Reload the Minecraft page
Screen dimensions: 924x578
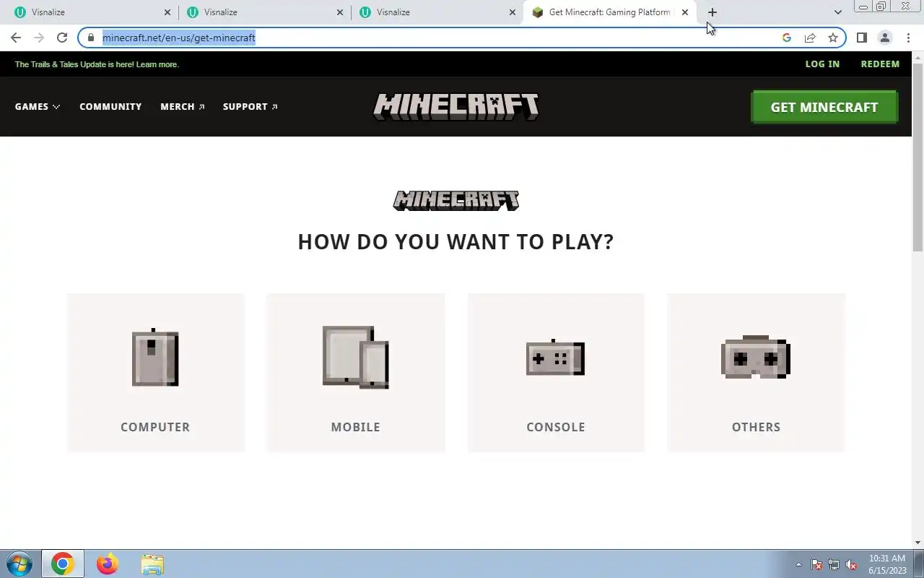tap(62, 38)
